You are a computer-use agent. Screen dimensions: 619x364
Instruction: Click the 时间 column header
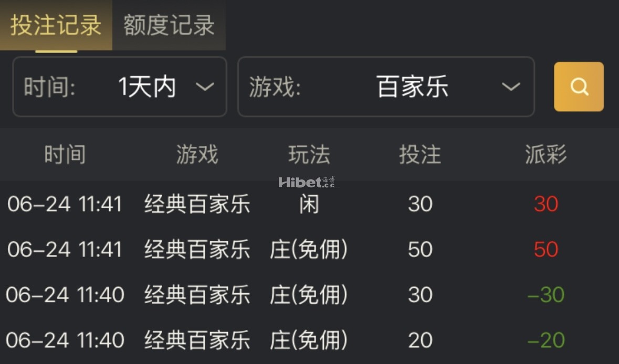pos(65,154)
